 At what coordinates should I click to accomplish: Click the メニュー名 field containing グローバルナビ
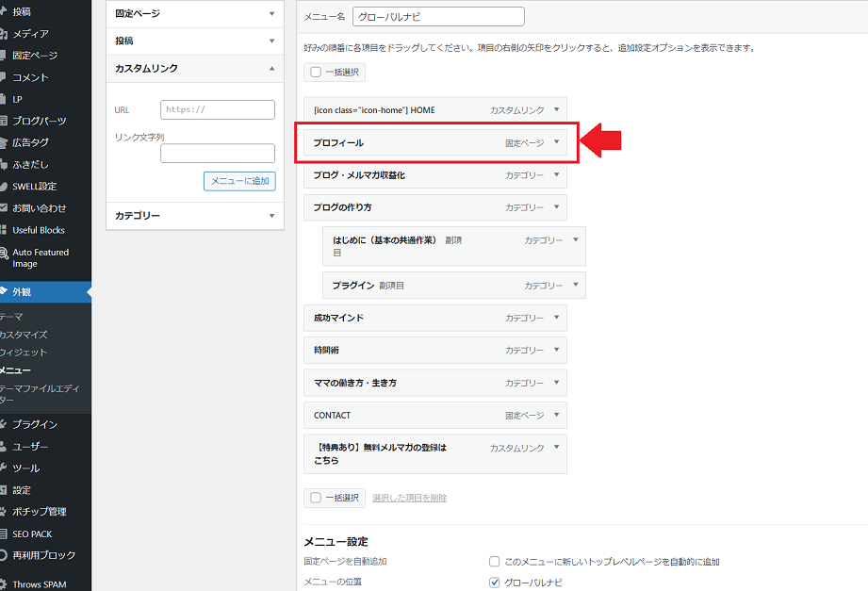tap(438, 17)
